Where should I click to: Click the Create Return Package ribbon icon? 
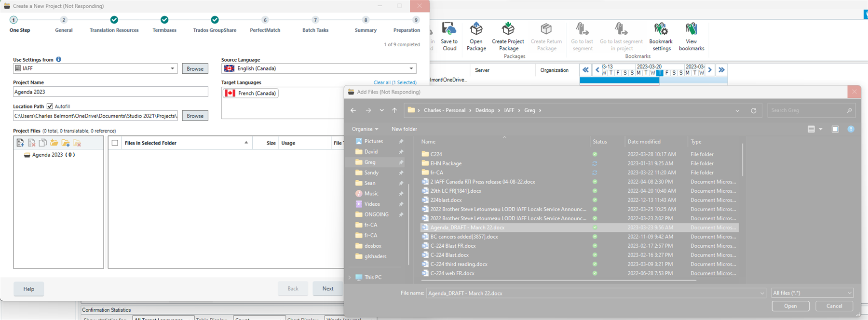[546, 37]
